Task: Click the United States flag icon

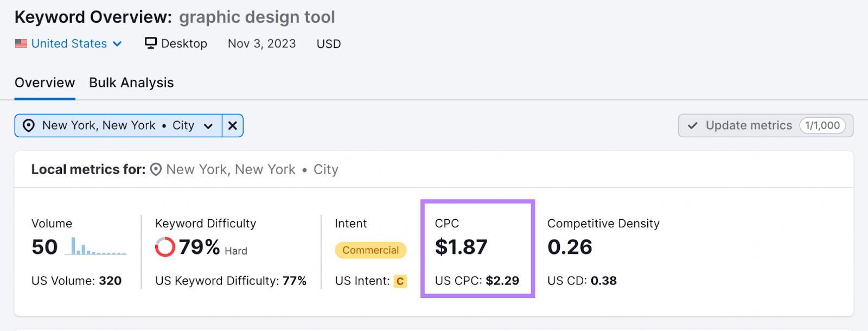Action: pos(21,43)
